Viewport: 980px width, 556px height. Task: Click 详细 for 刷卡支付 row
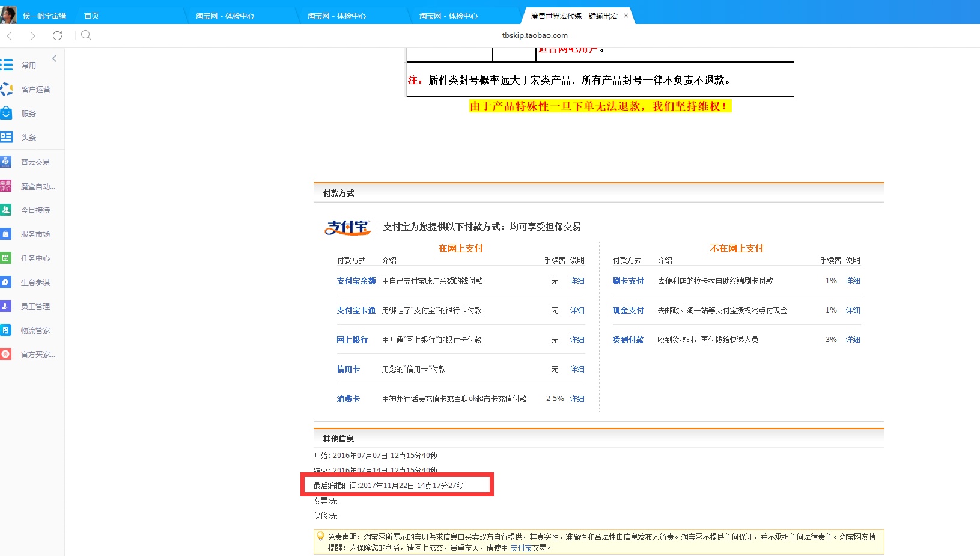point(853,281)
